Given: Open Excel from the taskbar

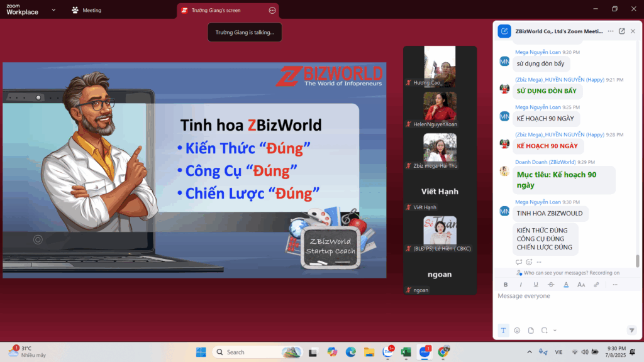Looking at the screenshot, I should 406,352.
